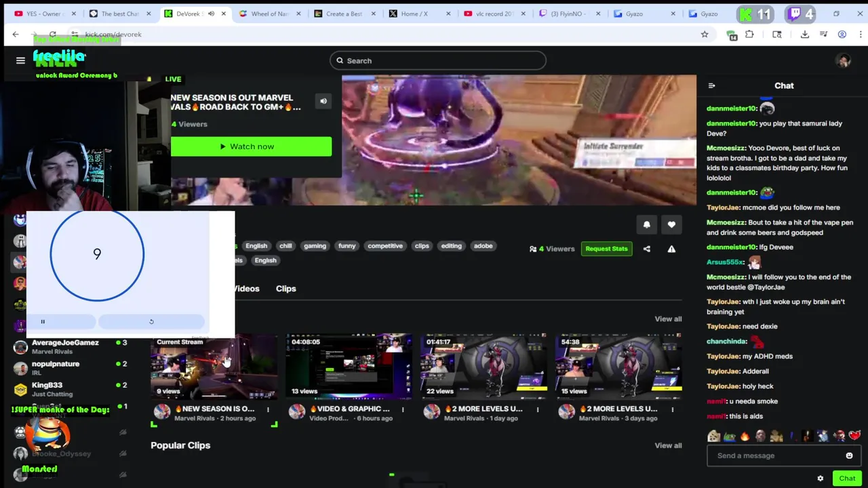Viewport: 868px width, 488px height.
Task: Mute the DeVorek browser tab audio
Action: click(211, 14)
